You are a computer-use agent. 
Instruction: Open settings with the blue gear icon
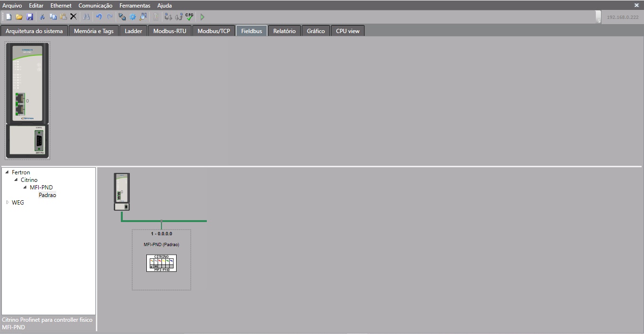[x=133, y=17]
